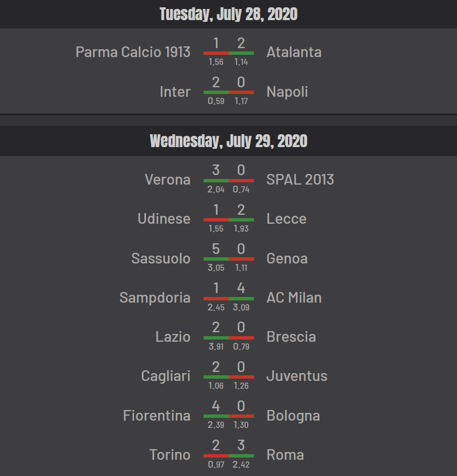Viewport: 457px width, 476px height.
Task: Open the Lecce team link
Action: point(286,218)
